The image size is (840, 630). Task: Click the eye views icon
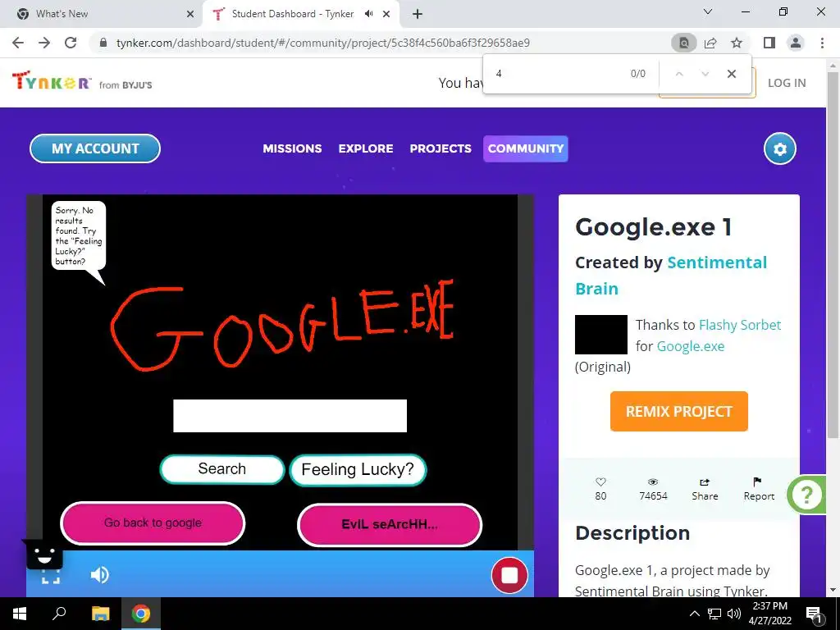point(652,482)
